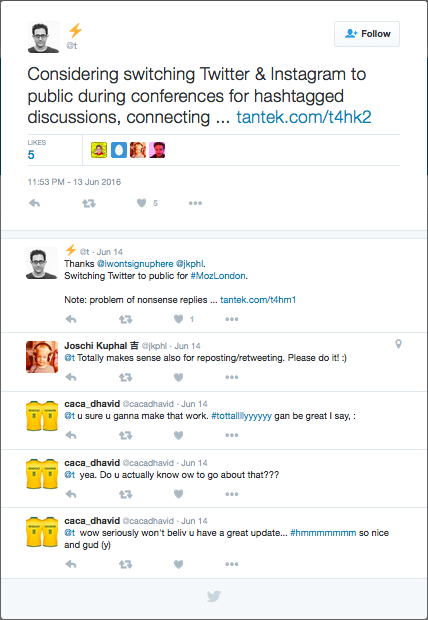This screenshot has width=428, height=620.
Task: Open more options on main tweet
Action: click(x=195, y=203)
